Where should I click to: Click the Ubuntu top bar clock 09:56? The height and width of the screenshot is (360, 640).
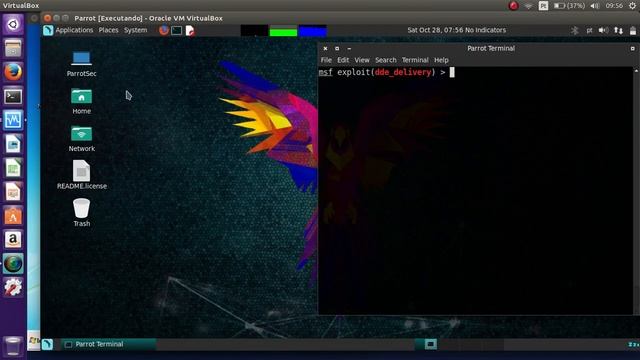pos(614,6)
